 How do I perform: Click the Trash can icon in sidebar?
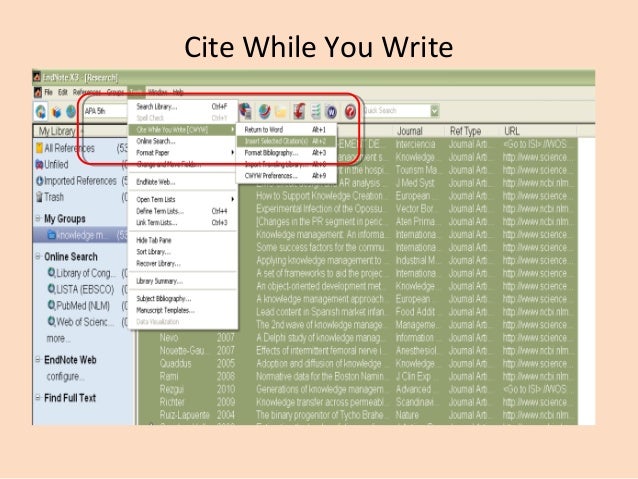pos(39,197)
